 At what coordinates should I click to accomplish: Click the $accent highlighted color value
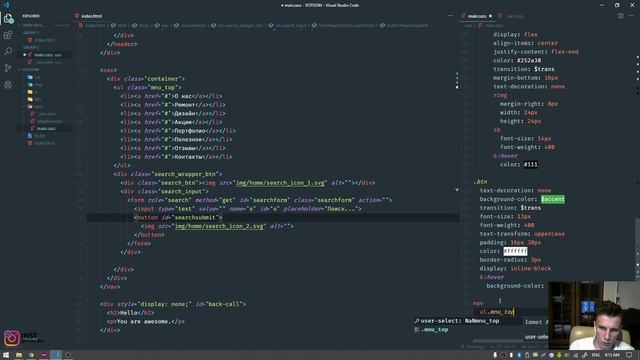[x=553, y=199]
